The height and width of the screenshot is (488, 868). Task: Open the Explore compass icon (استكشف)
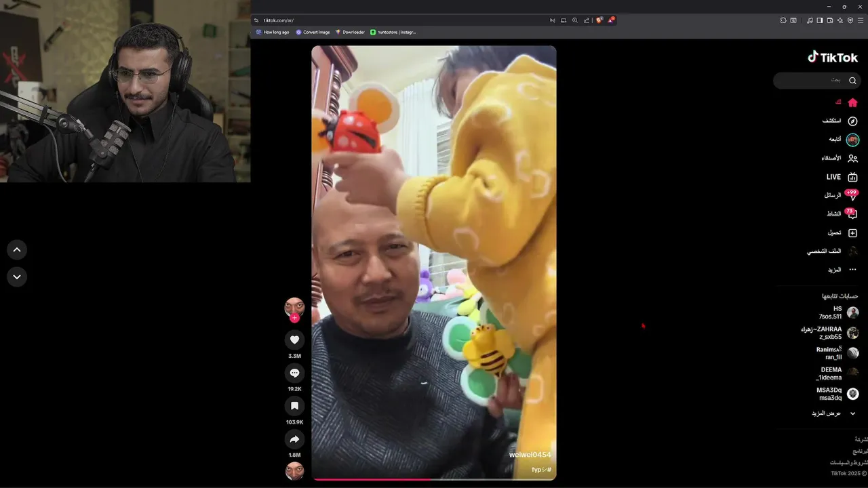(x=852, y=121)
